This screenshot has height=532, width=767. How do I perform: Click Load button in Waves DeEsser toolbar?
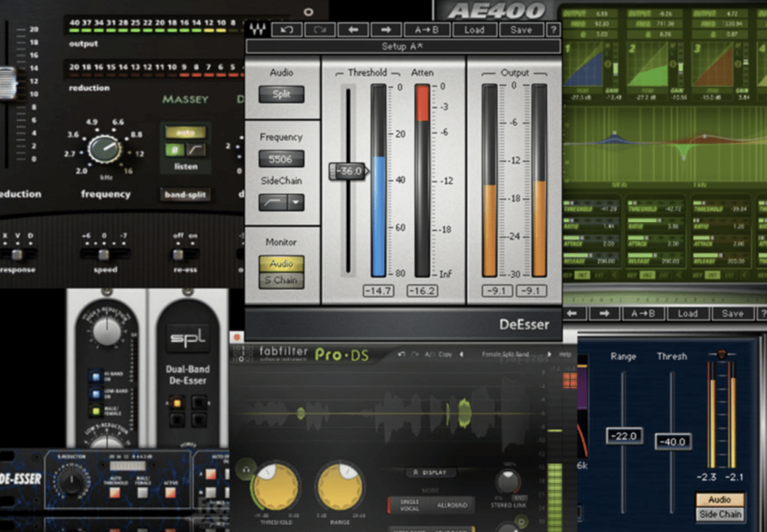coord(475,30)
